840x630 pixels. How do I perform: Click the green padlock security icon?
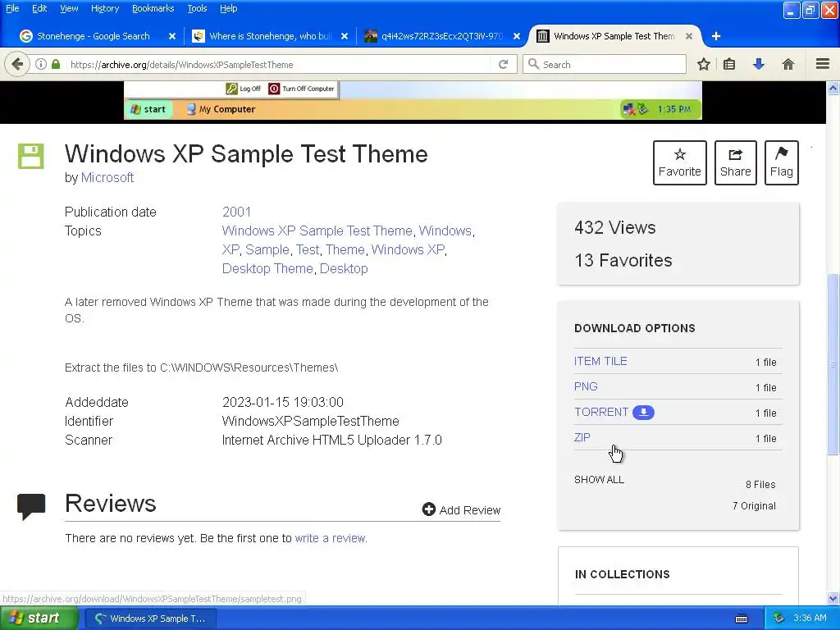56,64
